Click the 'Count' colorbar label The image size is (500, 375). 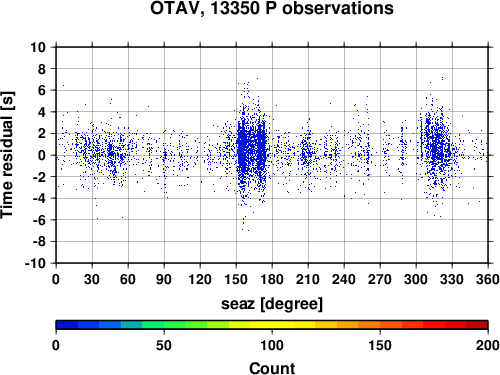coord(272,368)
